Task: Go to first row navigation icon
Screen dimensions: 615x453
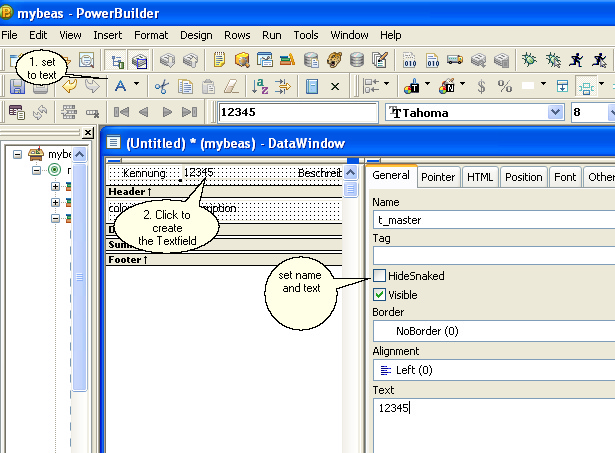Action: click(121, 112)
